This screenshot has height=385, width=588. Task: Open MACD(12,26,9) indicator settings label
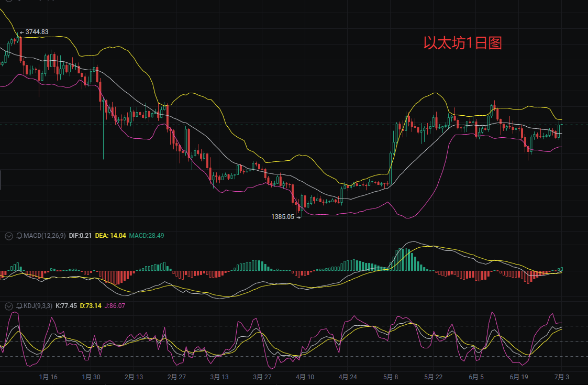(x=45, y=236)
